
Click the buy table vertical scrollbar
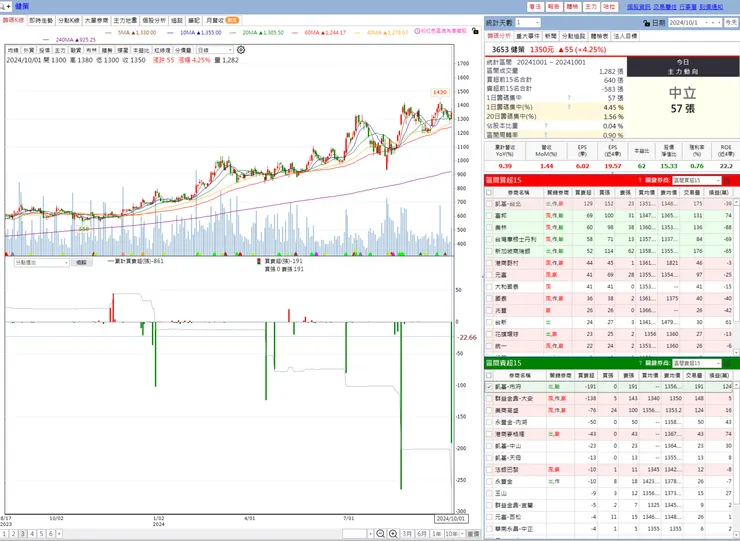pos(737,276)
